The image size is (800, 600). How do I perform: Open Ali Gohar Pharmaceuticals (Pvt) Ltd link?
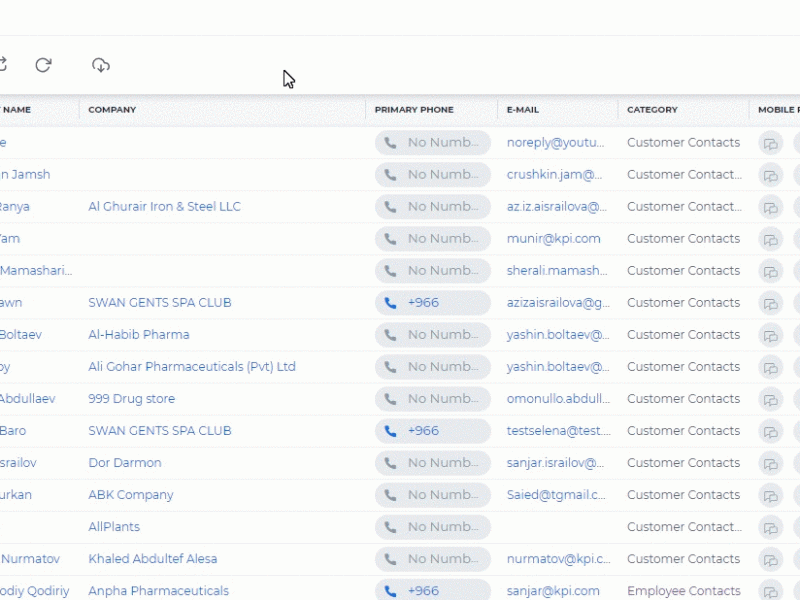coord(192,367)
